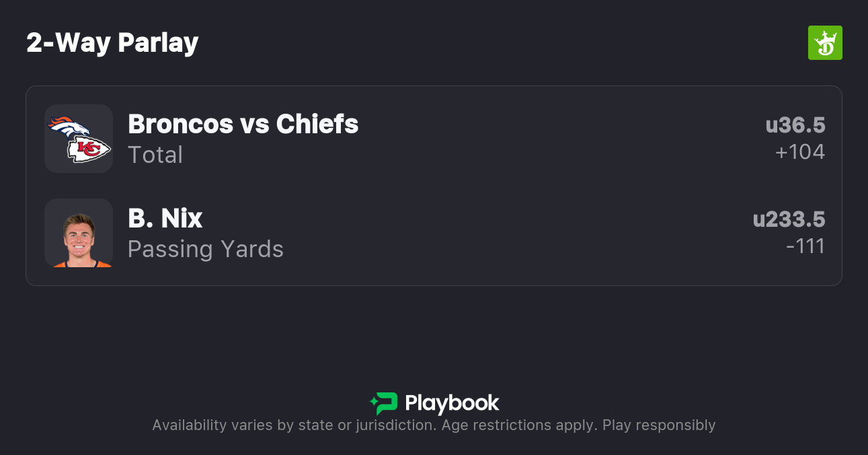Click the Play responsibly disclaimer text

pos(659,425)
